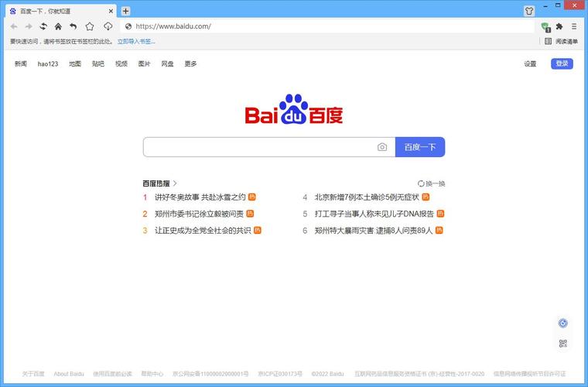Viewport: 588px width, 387px height.
Task: Open the 设置 settings link
Action: [x=530, y=63]
